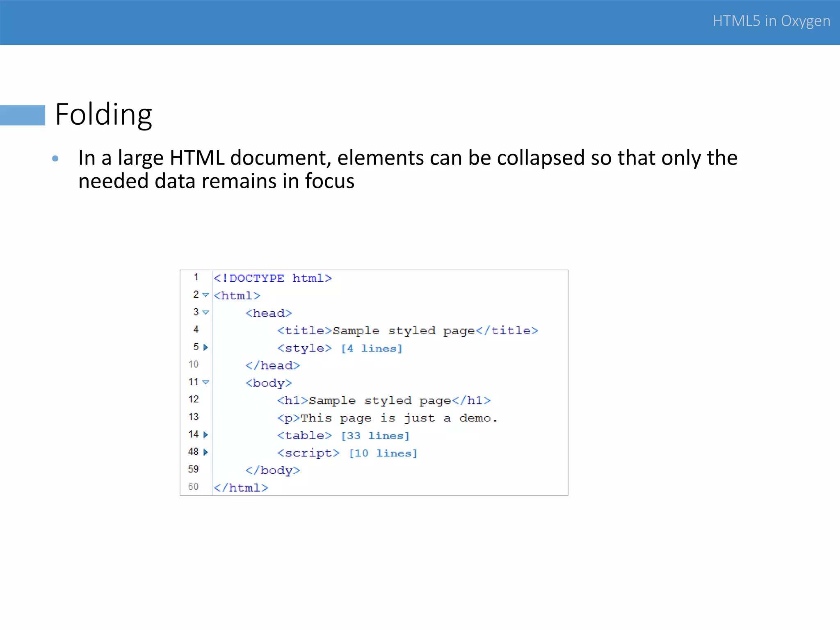840x630 pixels.
Task: Click the h1 line 'Sample styled page'
Action: click(384, 400)
